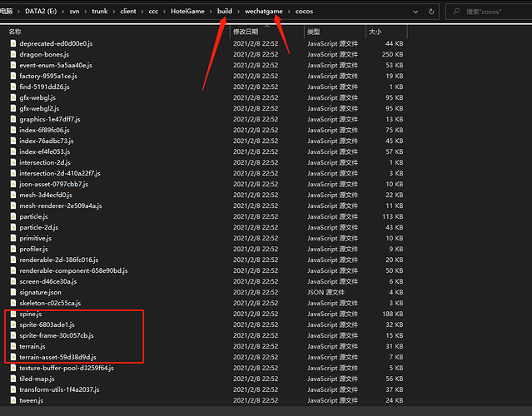532x416 pixels.
Task: Click the file icon beside gfx-webgl.js
Action: tap(13, 97)
